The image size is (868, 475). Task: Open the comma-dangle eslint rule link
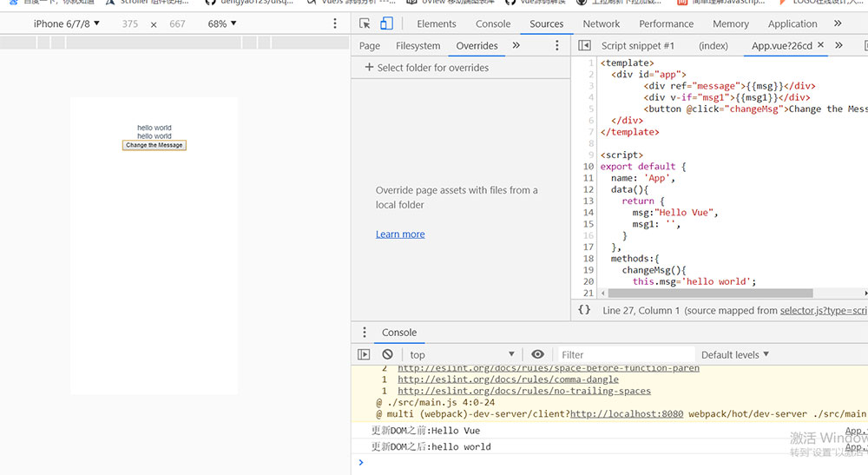(x=508, y=379)
